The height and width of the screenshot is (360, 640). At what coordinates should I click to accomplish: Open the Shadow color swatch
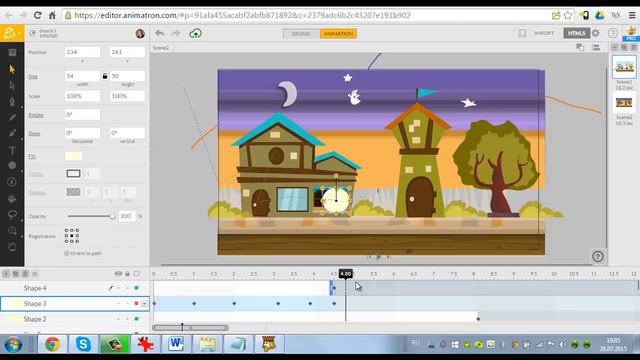click(x=73, y=192)
